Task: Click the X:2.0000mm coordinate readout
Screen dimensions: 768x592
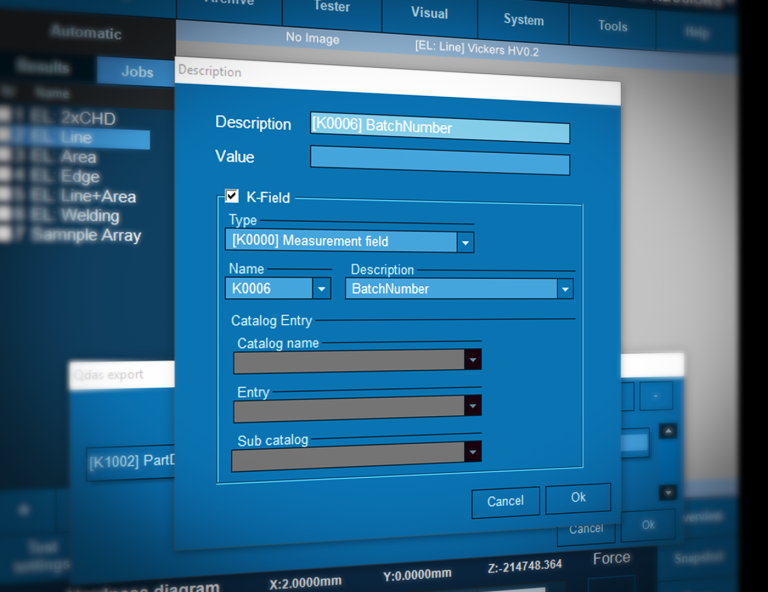Action: click(x=305, y=583)
